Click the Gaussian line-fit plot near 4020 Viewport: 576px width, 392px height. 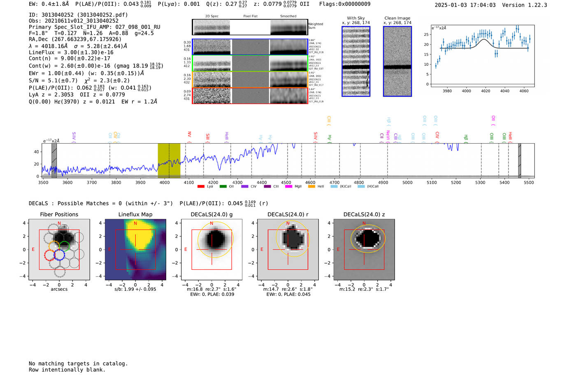pos(483,56)
